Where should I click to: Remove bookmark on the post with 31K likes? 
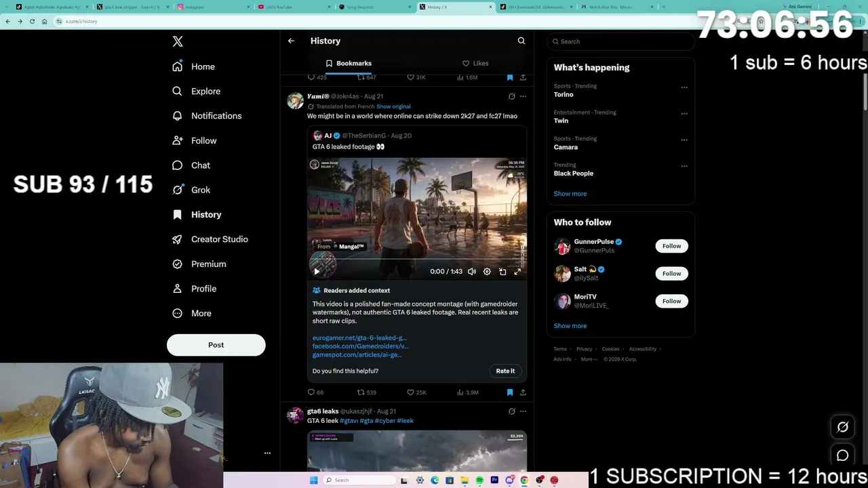point(510,77)
